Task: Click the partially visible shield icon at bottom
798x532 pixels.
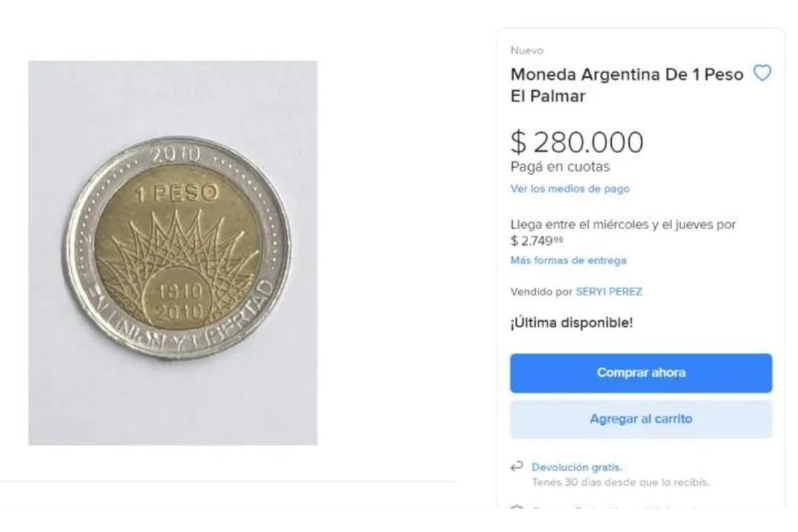Action: point(515,508)
